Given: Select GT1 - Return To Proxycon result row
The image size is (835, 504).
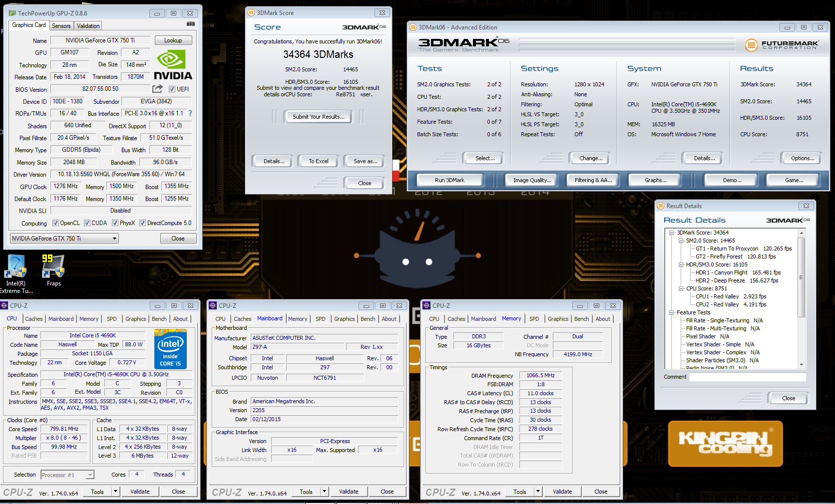Looking at the screenshot, I should click(744, 249).
